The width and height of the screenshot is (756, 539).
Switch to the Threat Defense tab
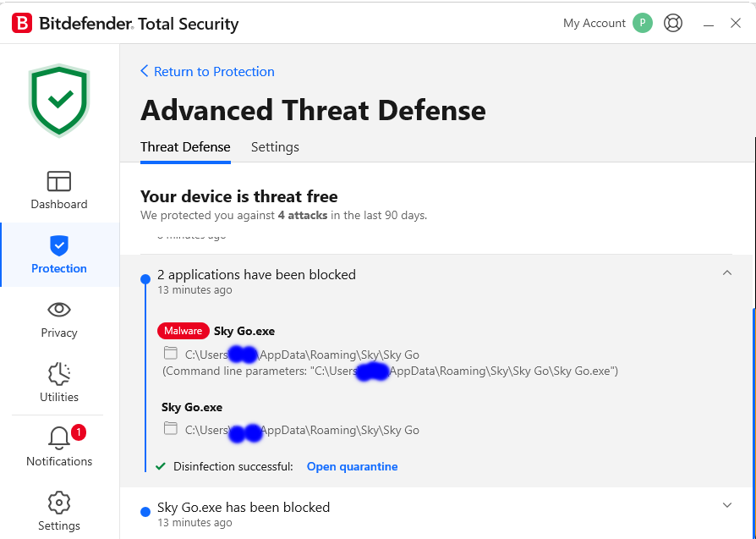(x=185, y=146)
